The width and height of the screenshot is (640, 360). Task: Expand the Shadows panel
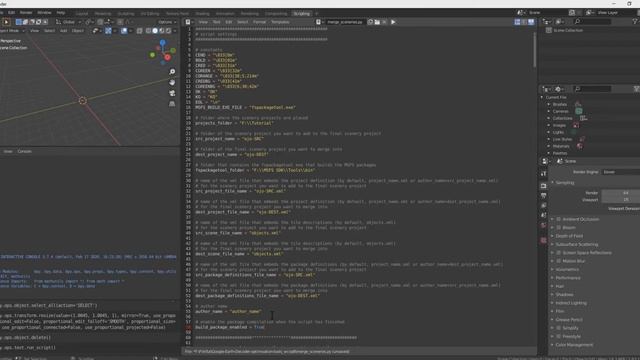(564, 294)
